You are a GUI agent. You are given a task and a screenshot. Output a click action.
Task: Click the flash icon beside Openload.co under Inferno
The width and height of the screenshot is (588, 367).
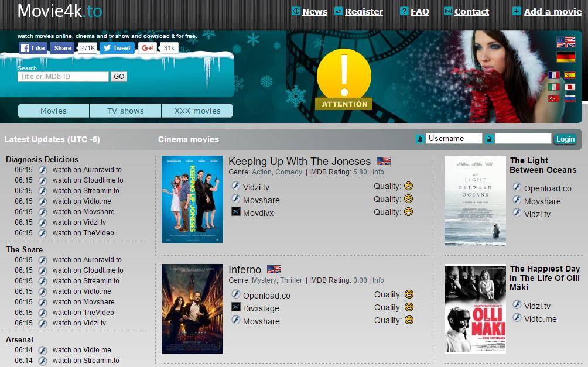pyautogui.click(x=235, y=294)
